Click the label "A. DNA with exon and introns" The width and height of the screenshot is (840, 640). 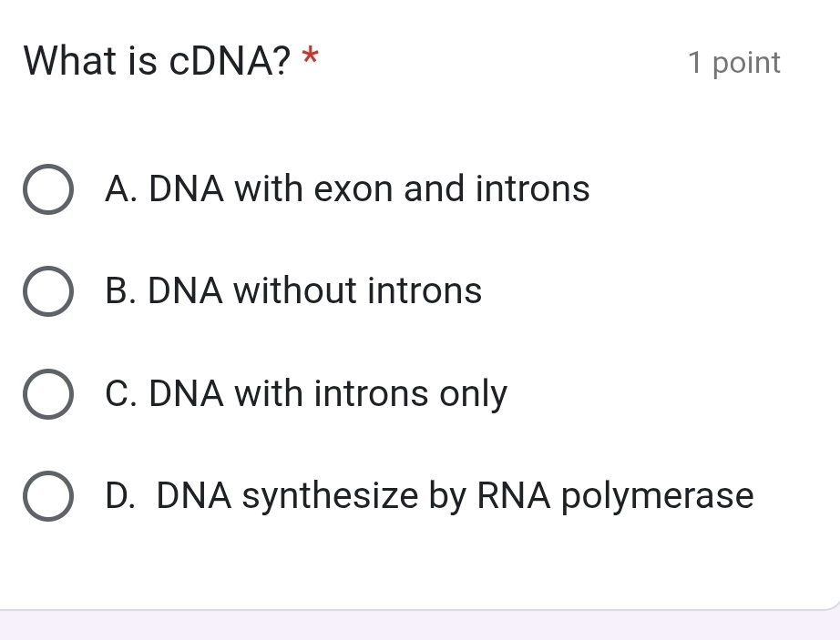347,189
